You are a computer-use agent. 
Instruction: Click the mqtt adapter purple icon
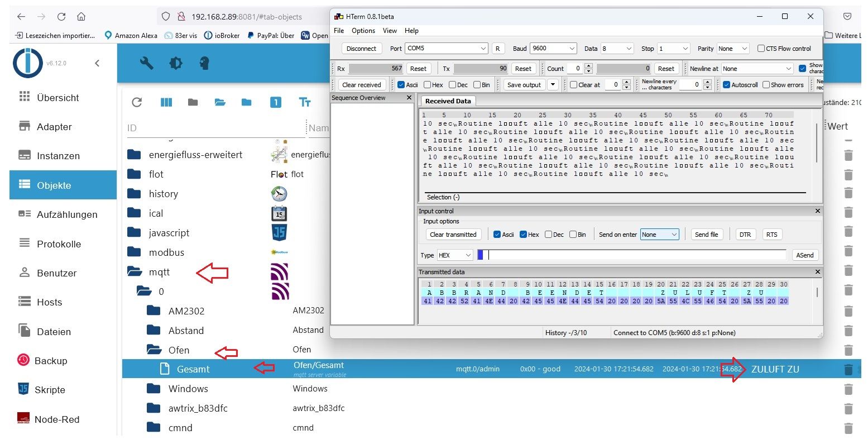coord(279,272)
